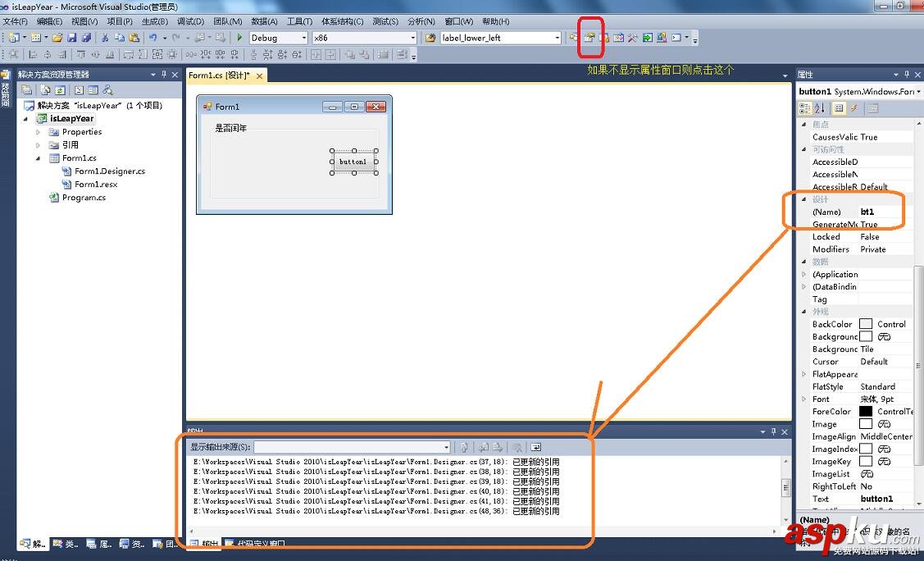Select the isLeapYear project node

pyautogui.click(x=72, y=118)
